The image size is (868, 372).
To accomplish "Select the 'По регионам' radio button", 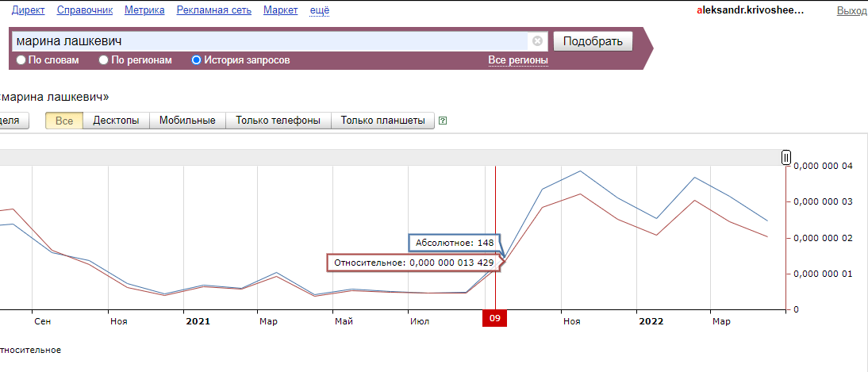I will point(103,59).
